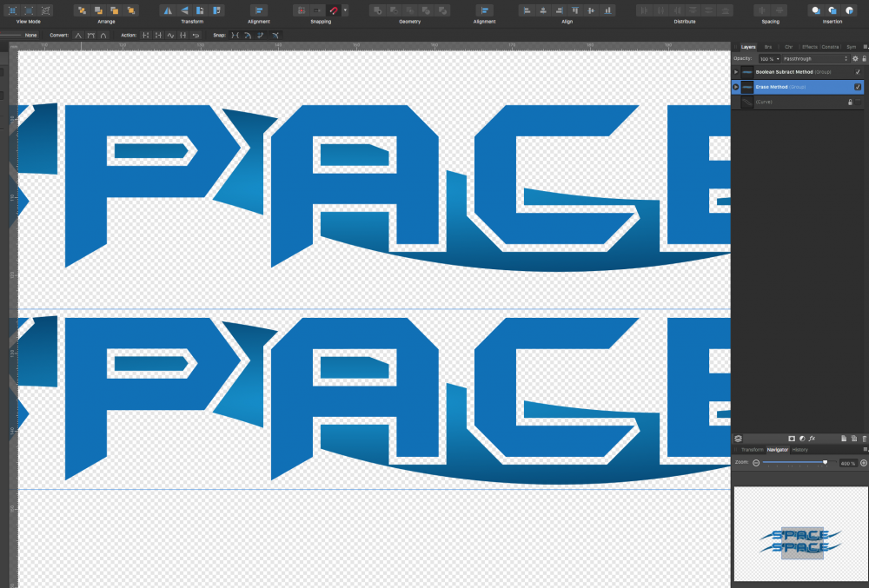Hide the Erase Method group
869x588 pixels.
coord(858,87)
